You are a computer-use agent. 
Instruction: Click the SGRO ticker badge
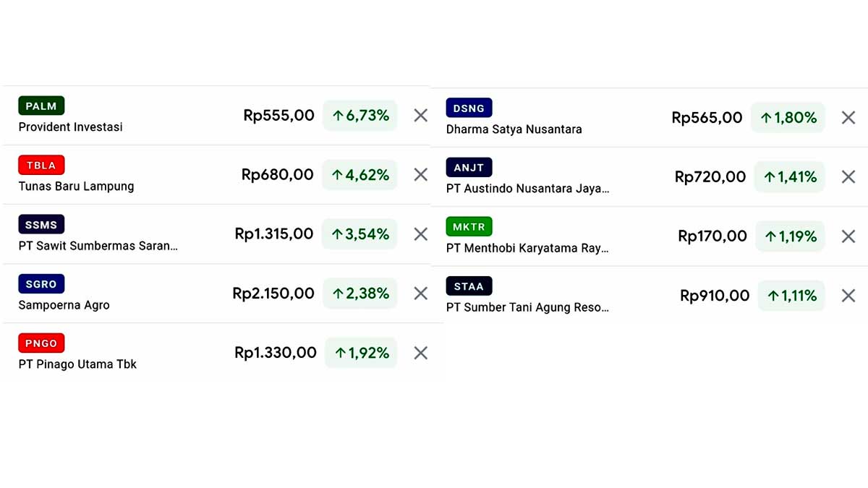41,283
